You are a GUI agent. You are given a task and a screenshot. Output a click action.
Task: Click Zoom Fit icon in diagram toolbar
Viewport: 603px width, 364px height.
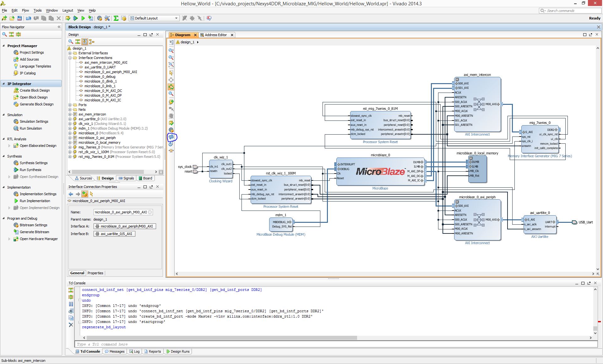click(x=171, y=65)
